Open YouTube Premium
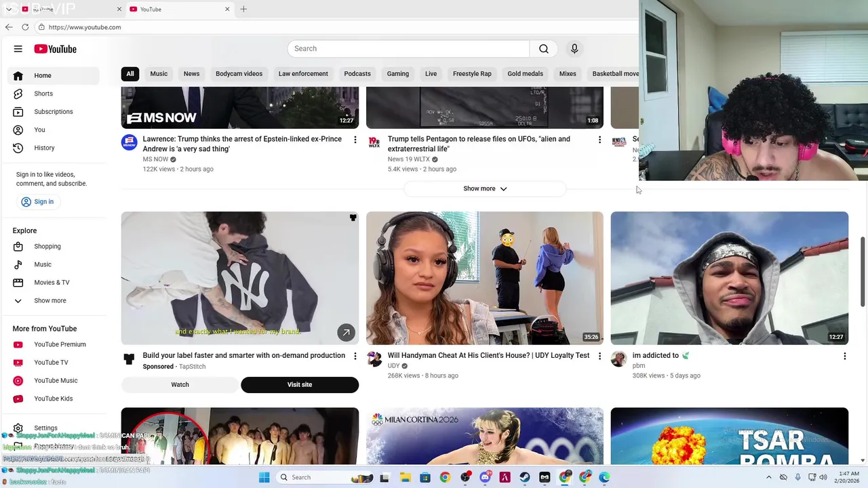Screen dimensions: 868x488 click(54, 344)
